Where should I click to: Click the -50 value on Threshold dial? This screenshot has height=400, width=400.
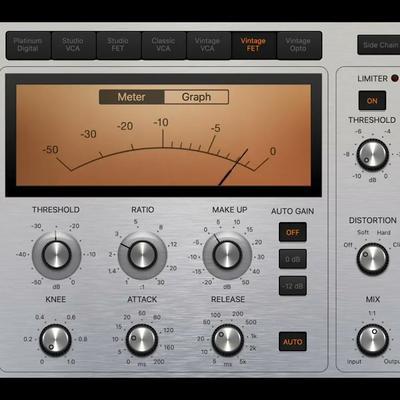tap(36, 282)
